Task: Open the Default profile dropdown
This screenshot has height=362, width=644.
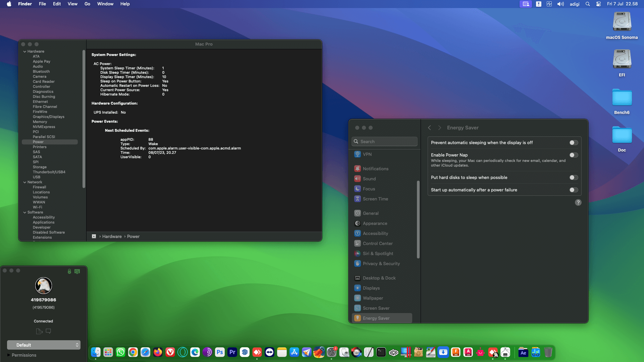Action: [x=44, y=345]
